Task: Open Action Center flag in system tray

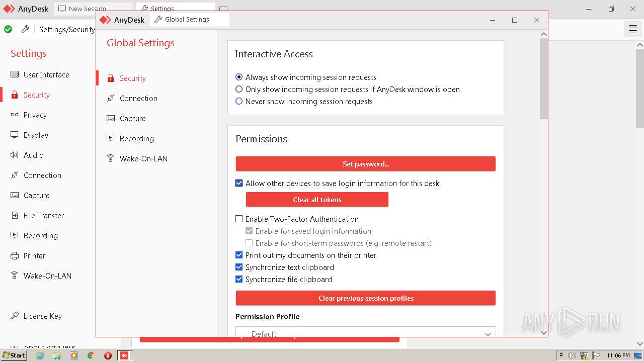Action: (596, 355)
